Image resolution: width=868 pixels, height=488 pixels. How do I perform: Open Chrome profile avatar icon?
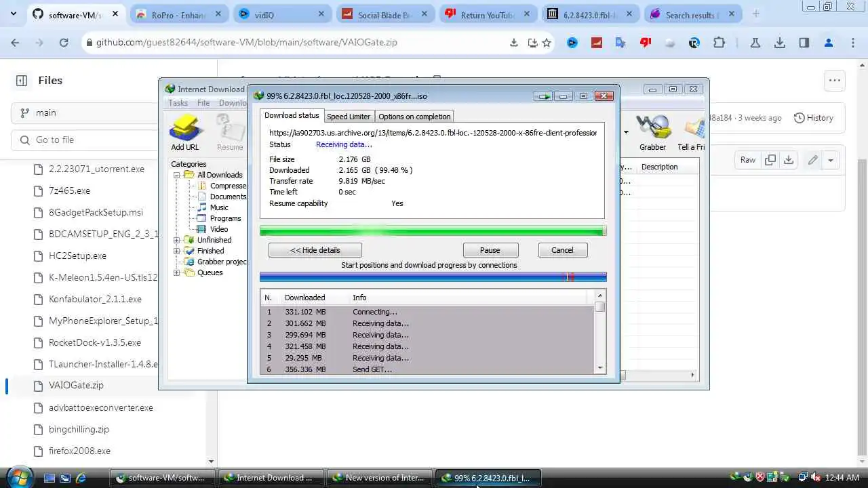[x=828, y=42]
